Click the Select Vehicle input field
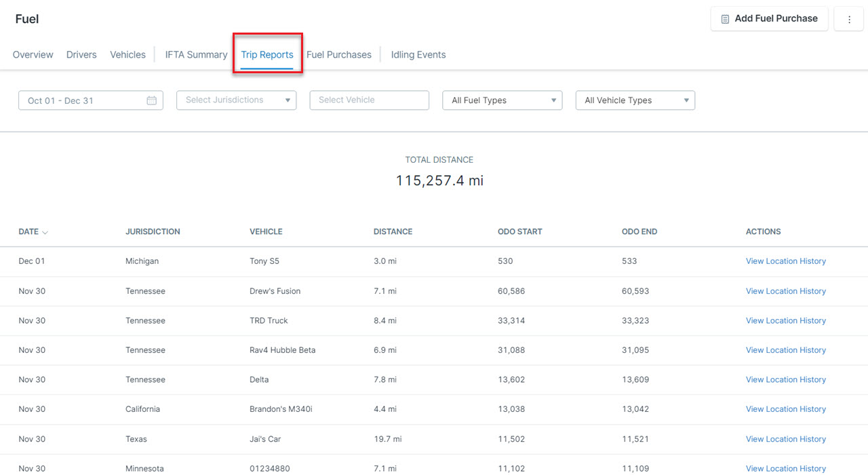Viewport: 868px width, 475px height. pyautogui.click(x=369, y=100)
